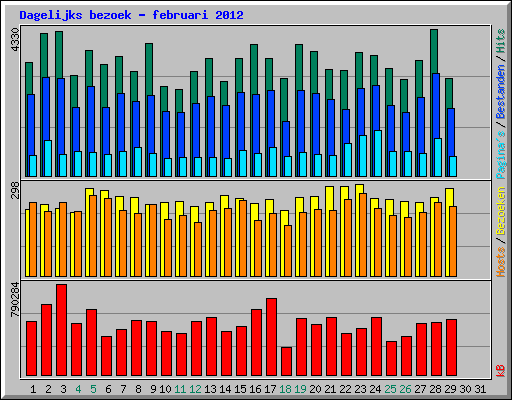Viewport: 512px width, 400px height.
Task: Click the dark green Hits bar for day 28
Action: 434,51
